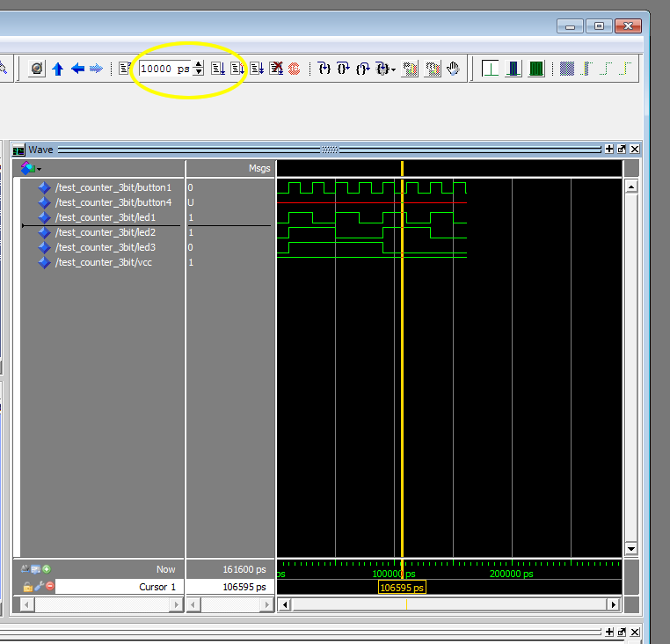Click the green Insert Cursor icon

coord(47,568)
